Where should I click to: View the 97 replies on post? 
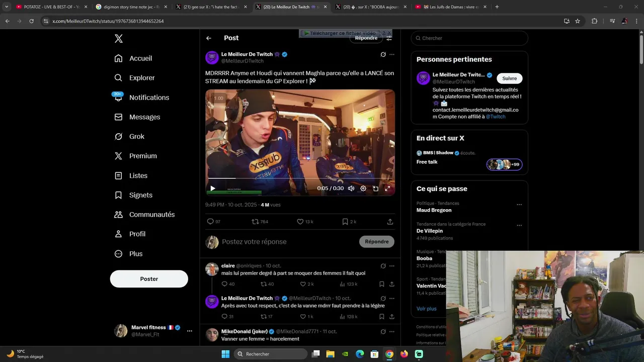pos(214,222)
